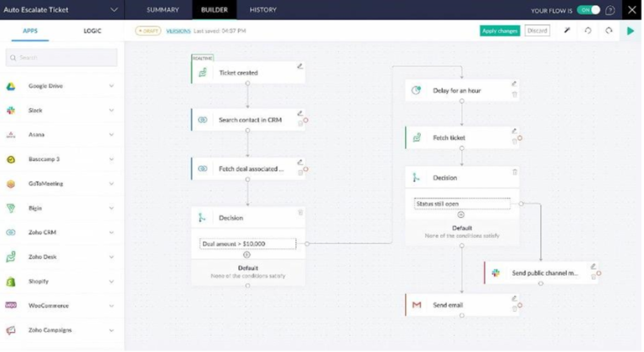Expand the Zoho Desk app list
The image size is (644, 352).
pos(112,256)
